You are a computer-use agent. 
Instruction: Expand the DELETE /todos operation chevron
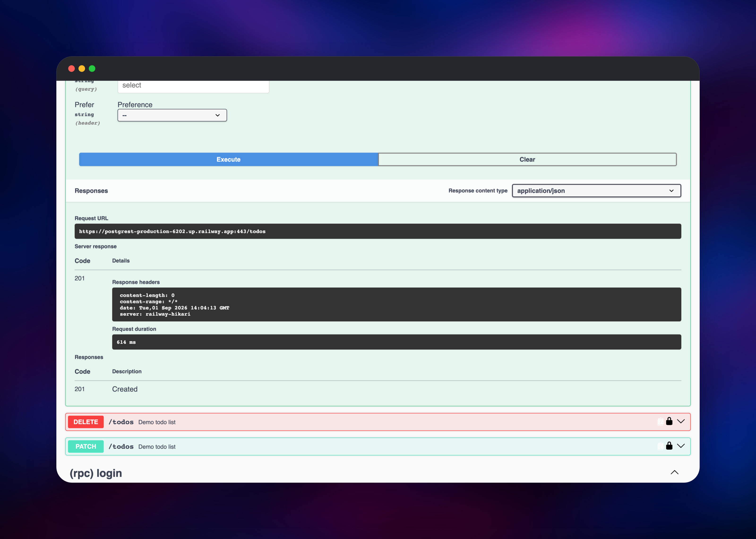click(681, 422)
